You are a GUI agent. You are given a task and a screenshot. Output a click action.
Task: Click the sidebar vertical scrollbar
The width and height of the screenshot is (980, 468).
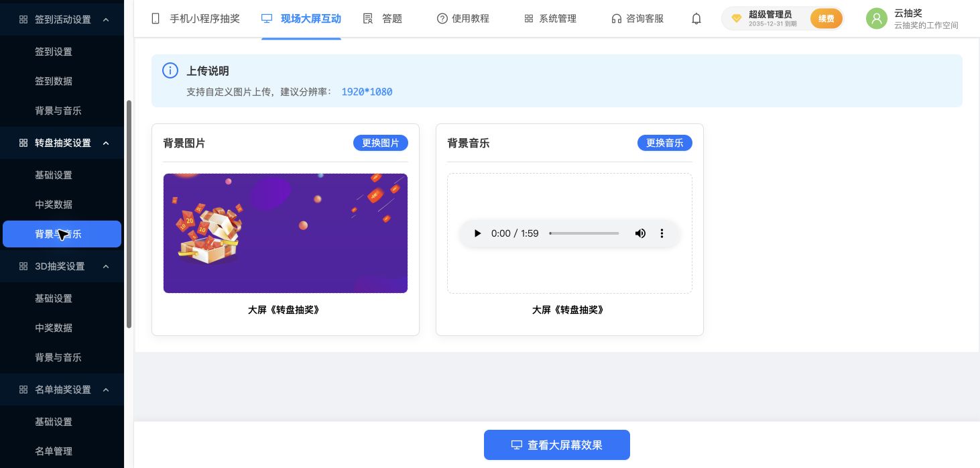coord(129,215)
